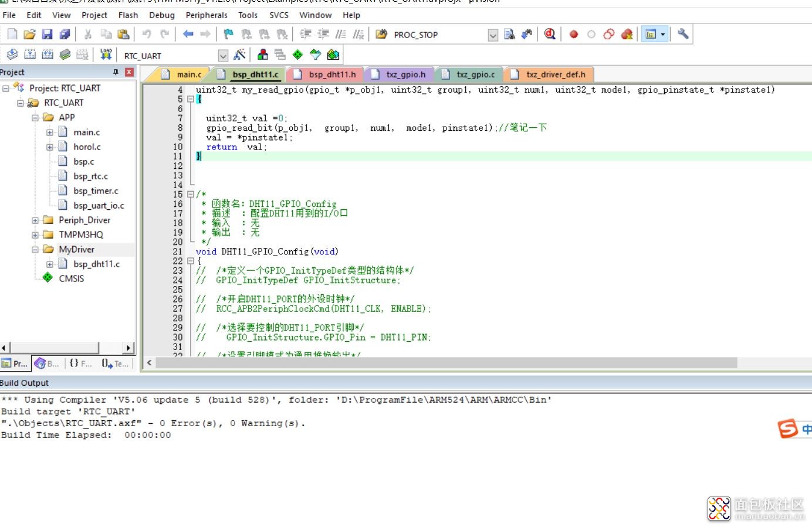This screenshot has width=812, height=527.
Task: Open Pack Installer icon
Action: tap(333, 55)
